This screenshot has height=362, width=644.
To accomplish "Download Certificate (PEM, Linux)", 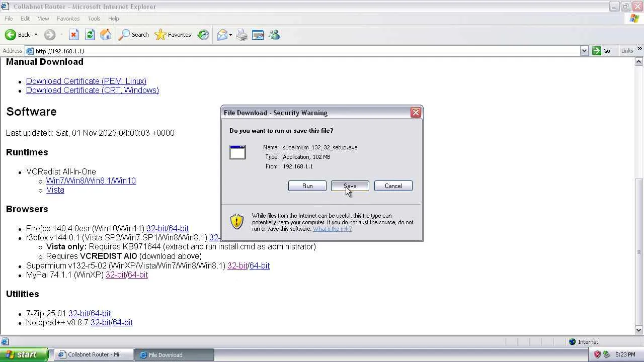I will click(86, 81).
